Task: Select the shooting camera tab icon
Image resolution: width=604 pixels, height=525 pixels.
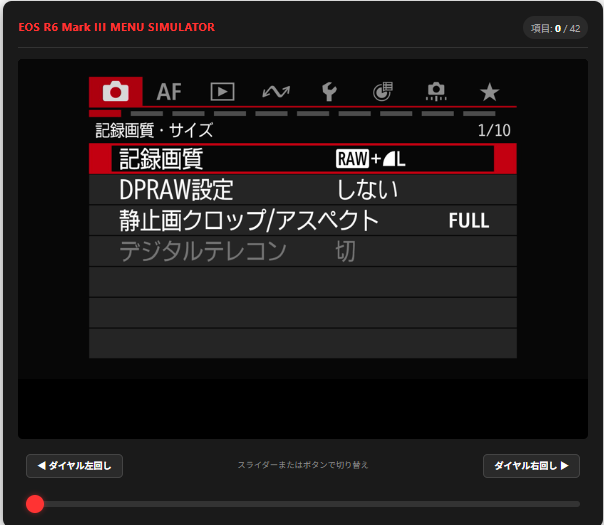Action: [116, 91]
